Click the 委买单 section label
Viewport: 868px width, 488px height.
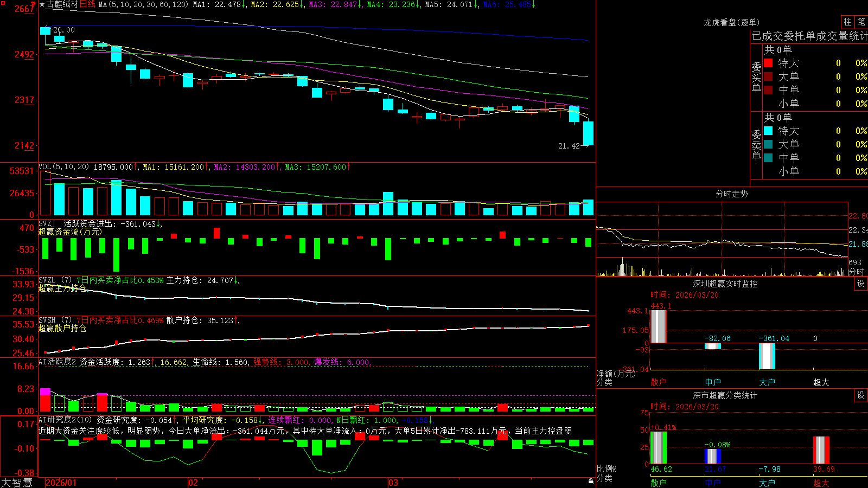(756, 77)
